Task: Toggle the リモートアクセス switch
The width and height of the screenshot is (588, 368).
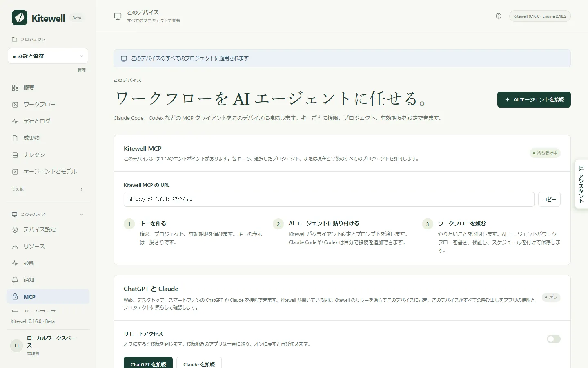Action: (x=554, y=339)
